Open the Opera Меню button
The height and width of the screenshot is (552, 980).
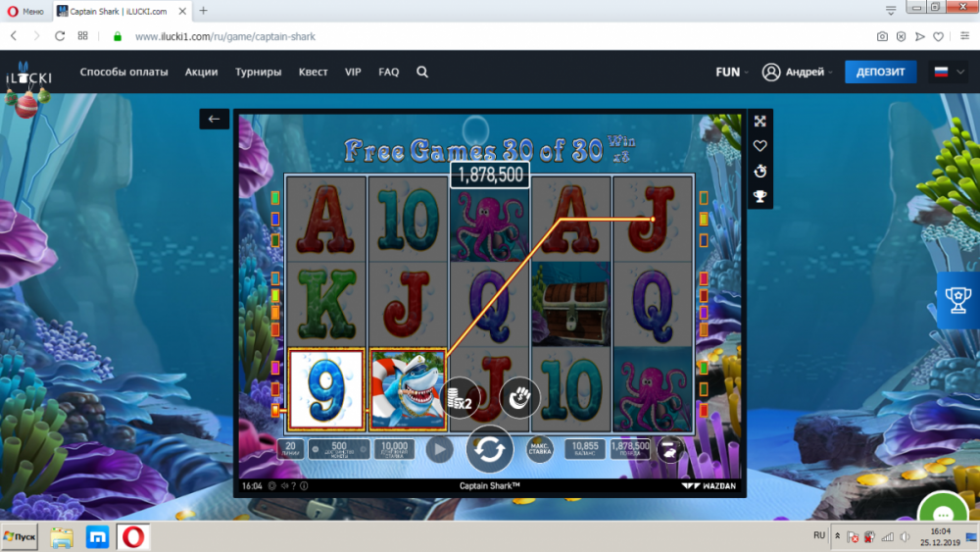[x=25, y=11]
